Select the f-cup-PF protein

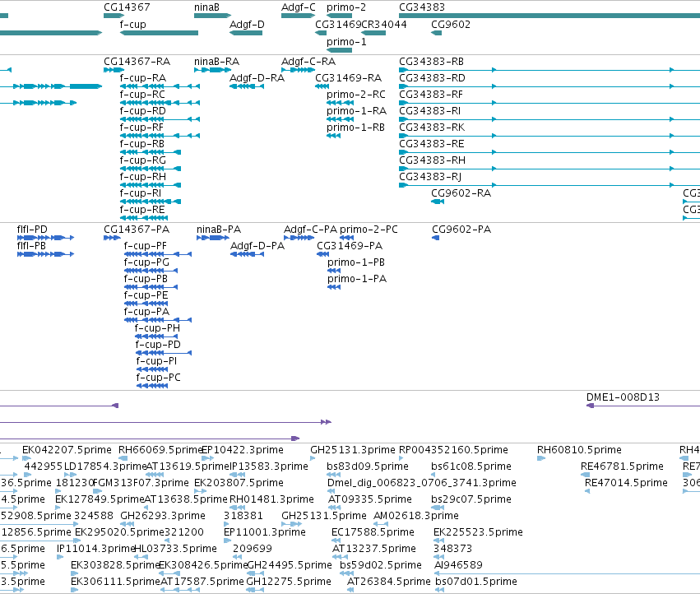(x=158, y=254)
